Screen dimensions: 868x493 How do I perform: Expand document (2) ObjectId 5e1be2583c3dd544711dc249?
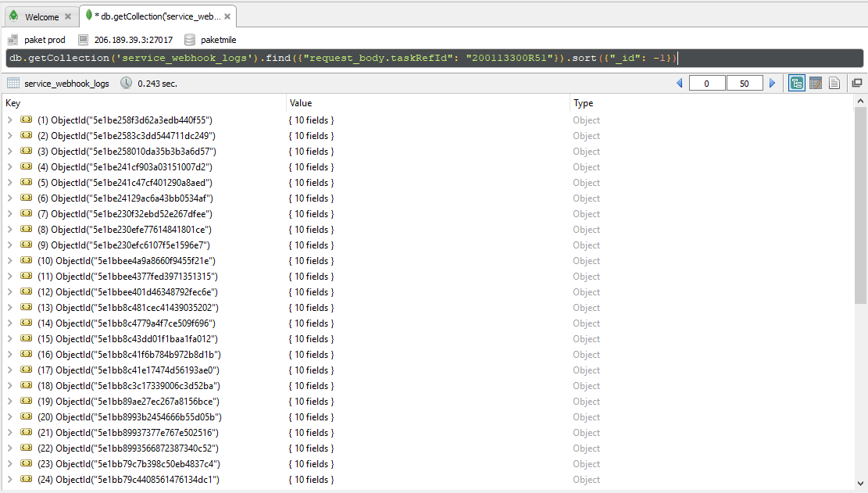(x=10, y=136)
